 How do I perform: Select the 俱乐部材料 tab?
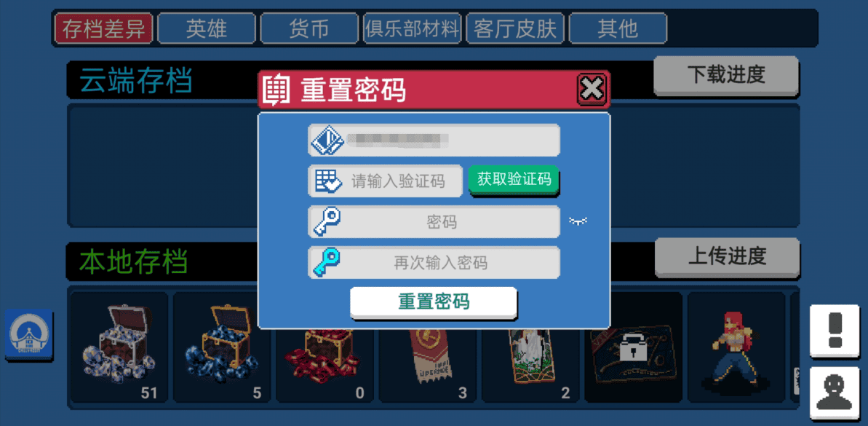412,28
